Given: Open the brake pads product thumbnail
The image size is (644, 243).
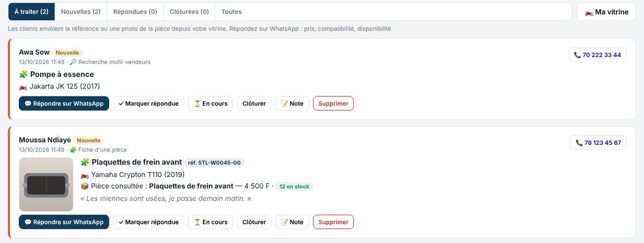Looking at the screenshot, I should (x=46, y=185).
